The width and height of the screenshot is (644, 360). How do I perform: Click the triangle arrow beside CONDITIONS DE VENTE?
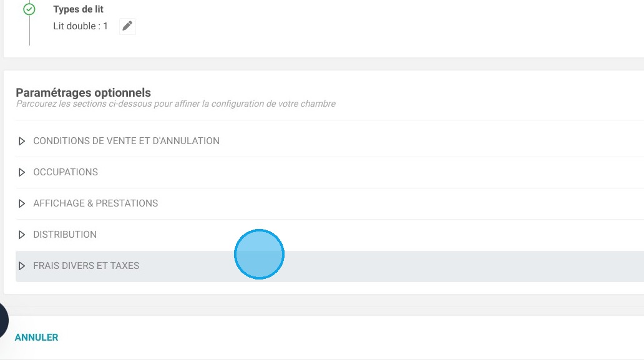coord(22,141)
